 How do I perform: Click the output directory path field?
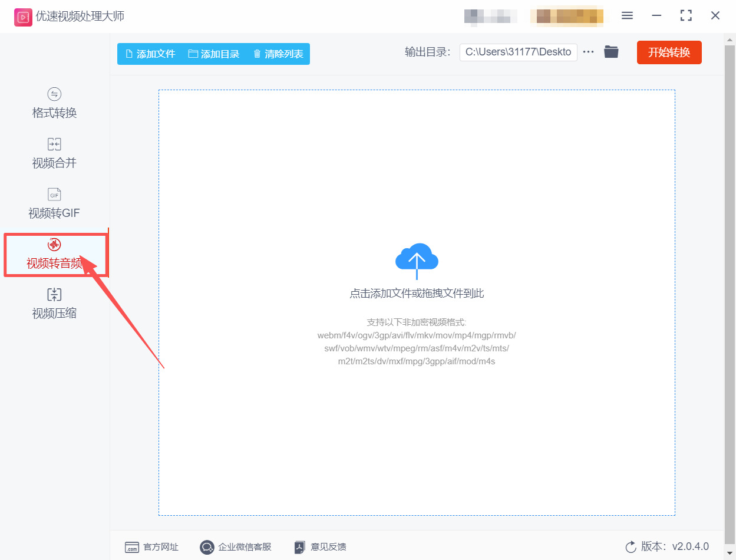pyautogui.click(x=519, y=52)
